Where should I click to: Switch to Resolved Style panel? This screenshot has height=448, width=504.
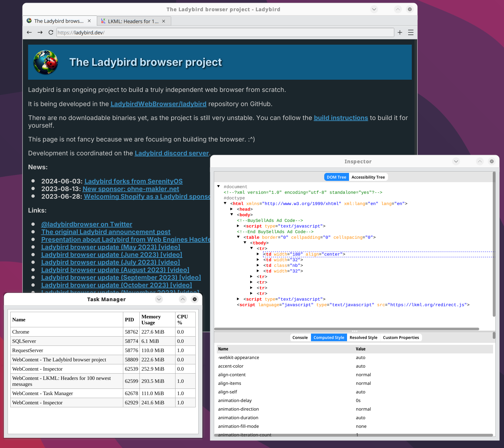[x=363, y=338]
